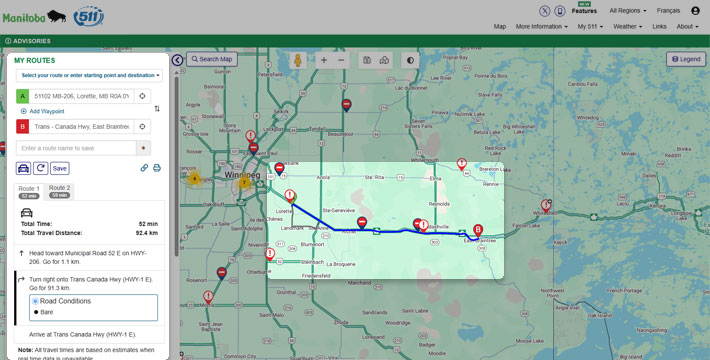Click the closure marker near Rosenort
This screenshot has width=710, height=360.
click(221, 273)
